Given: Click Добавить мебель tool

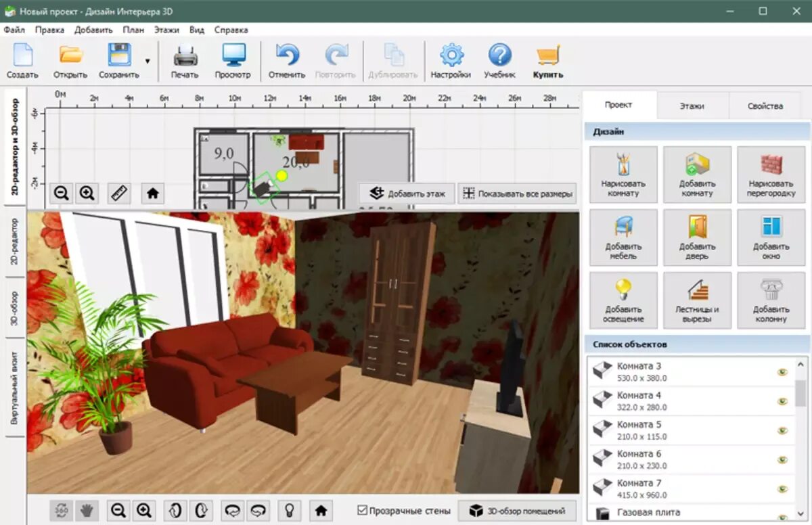Looking at the screenshot, I should (623, 237).
